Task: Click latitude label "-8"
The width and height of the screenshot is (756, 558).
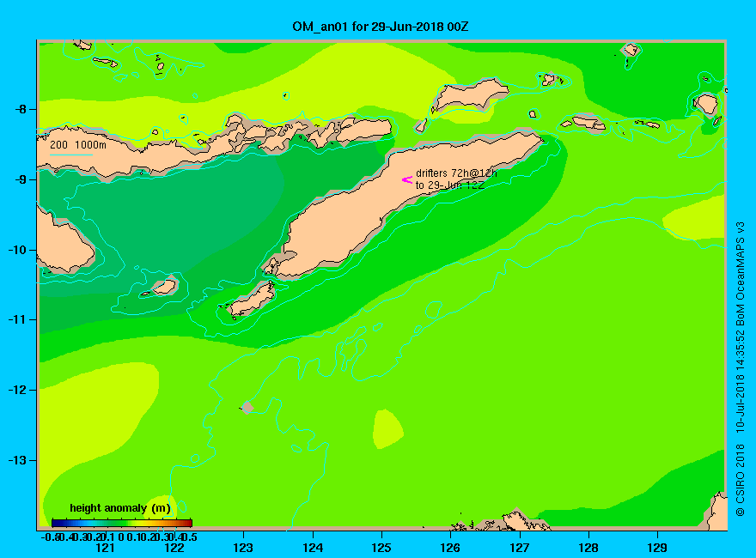Action: click(x=21, y=109)
